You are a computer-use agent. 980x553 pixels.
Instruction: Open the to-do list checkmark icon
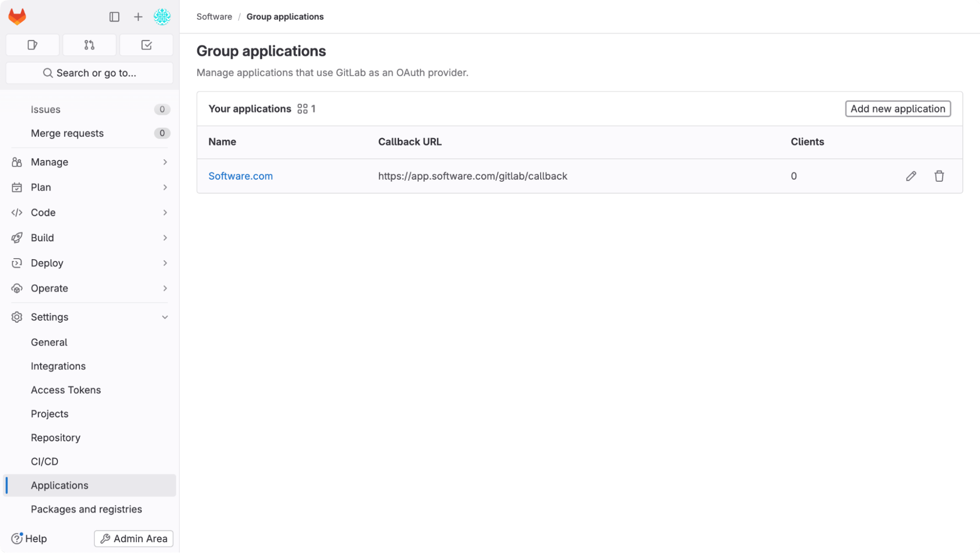click(146, 45)
